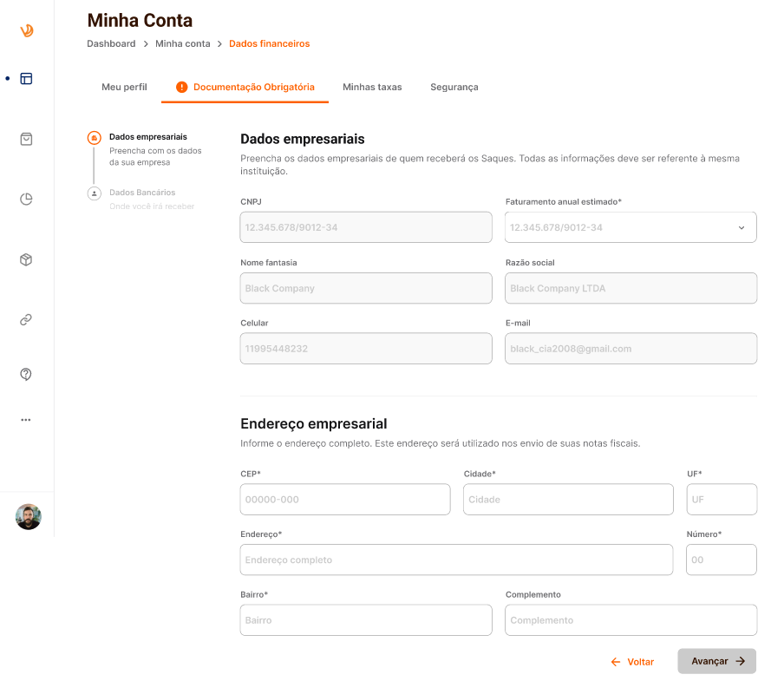This screenshot has height=681, width=784.
Task: Click the Dados financeiros breadcrumb
Action: coord(270,43)
